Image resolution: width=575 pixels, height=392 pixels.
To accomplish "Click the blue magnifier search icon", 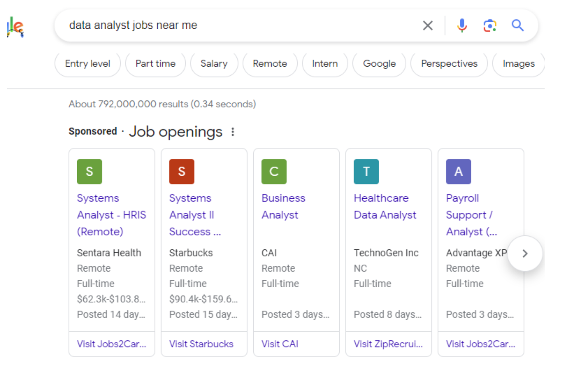I will click(517, 25).
